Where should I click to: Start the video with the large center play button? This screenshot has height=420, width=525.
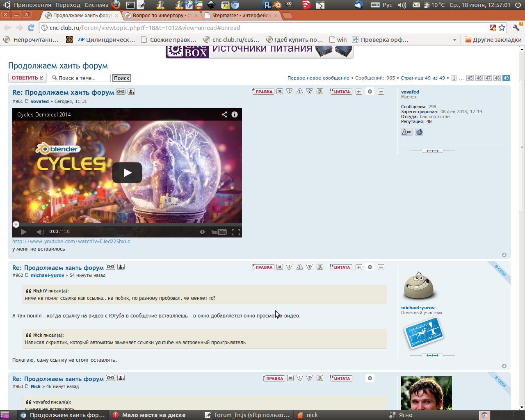127,173
